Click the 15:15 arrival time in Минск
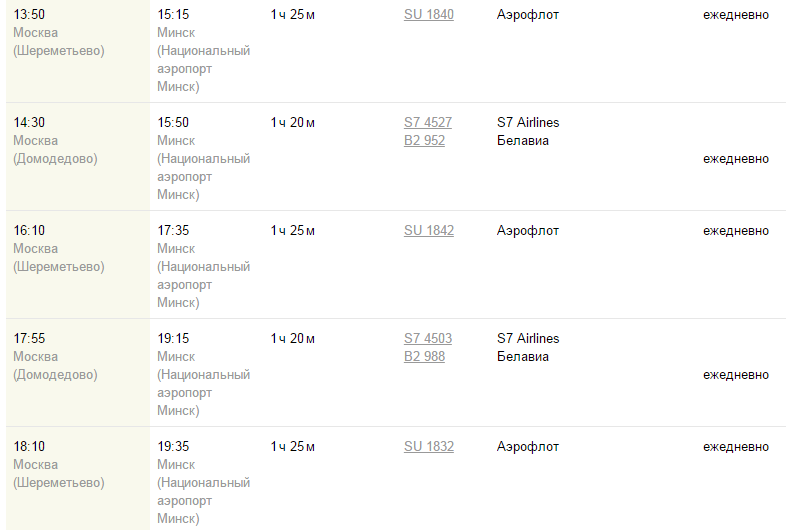786x530 pixels. click(x=173, y=15)
